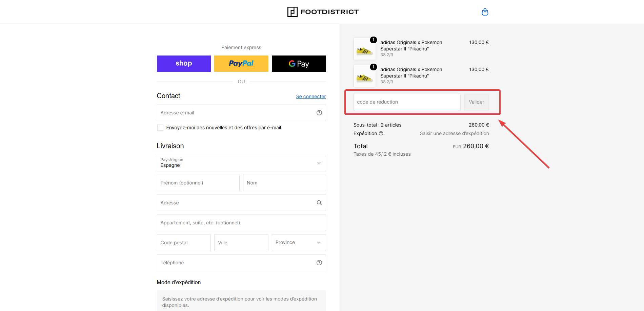Focus the code de réduction field
This screenshot has width=644, height=311.
(407, 102)
